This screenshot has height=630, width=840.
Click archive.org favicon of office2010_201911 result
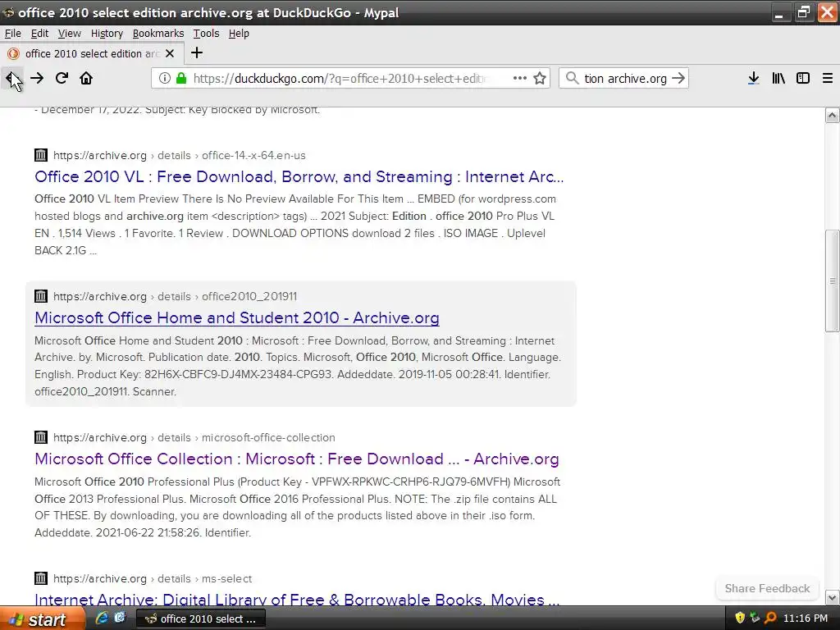41,296
